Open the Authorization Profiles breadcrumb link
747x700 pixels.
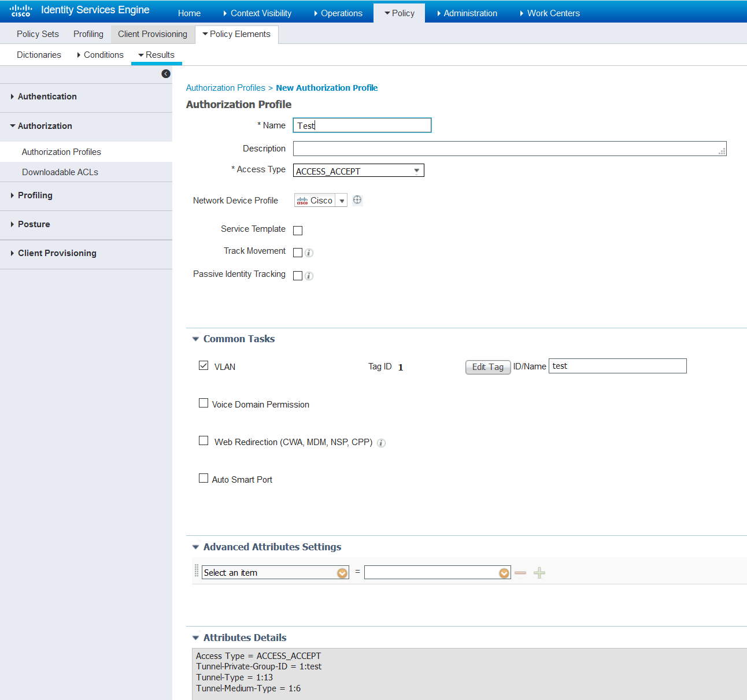tap(225, 87)
